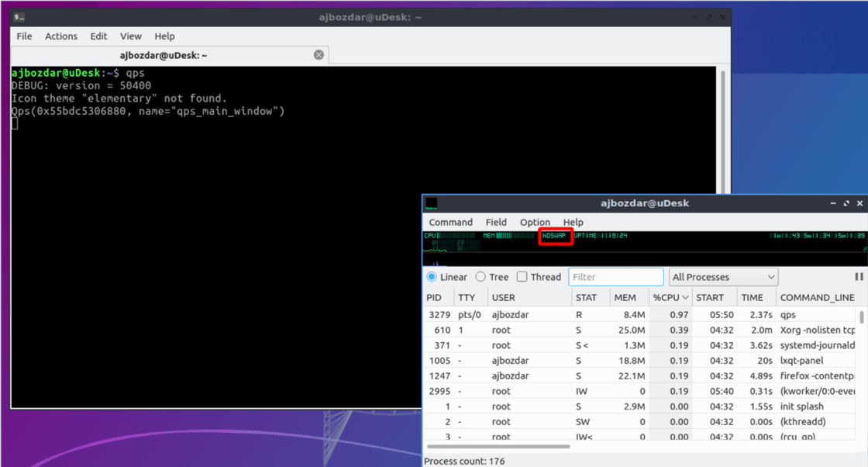
Task: Open the Command menu in qps
Action: point(450,222)
